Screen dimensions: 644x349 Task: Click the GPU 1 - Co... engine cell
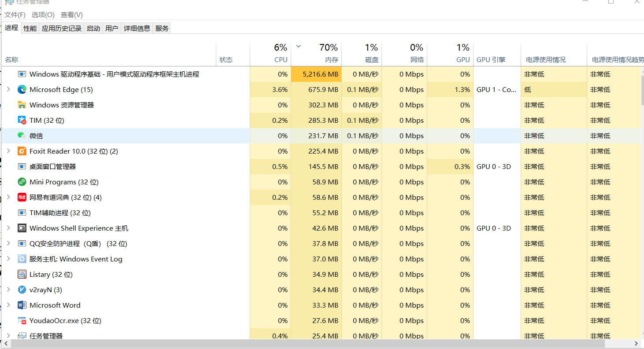click(496, 89)
